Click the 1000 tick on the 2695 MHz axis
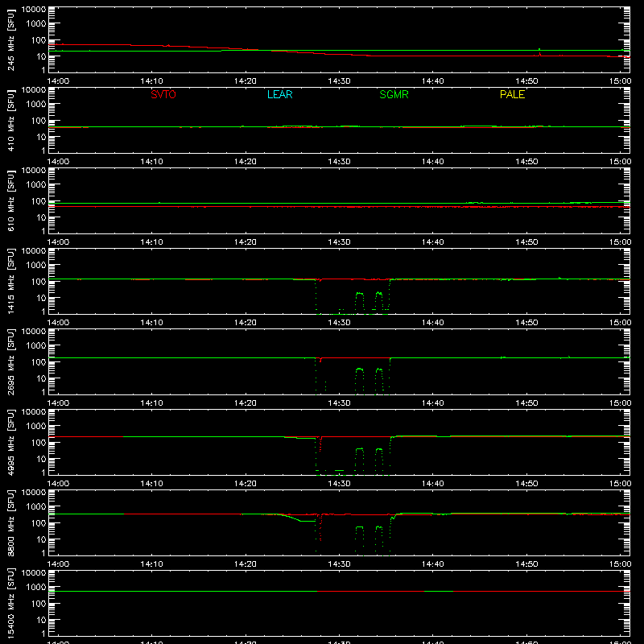 [36, 346]
